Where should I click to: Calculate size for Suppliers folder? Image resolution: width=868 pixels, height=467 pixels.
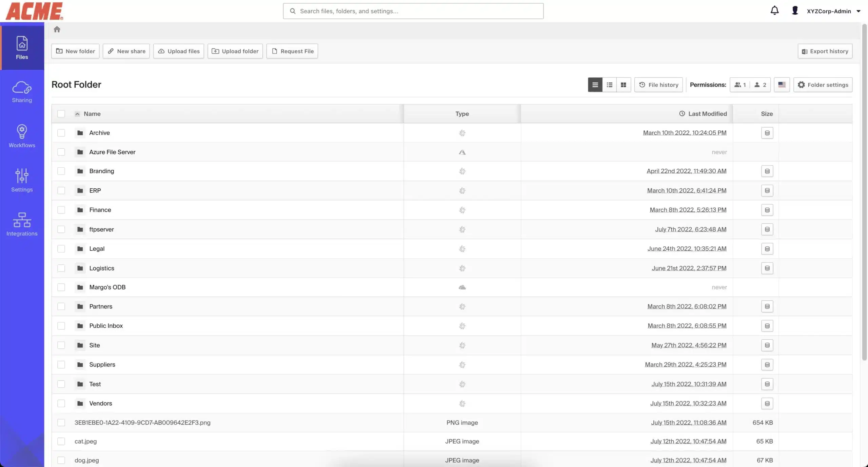coord(767,365)
